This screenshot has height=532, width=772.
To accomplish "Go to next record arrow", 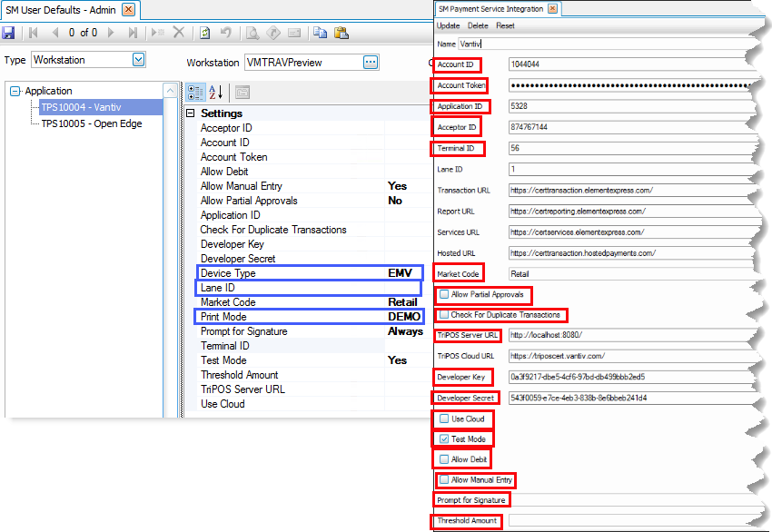I will point(112,33).
